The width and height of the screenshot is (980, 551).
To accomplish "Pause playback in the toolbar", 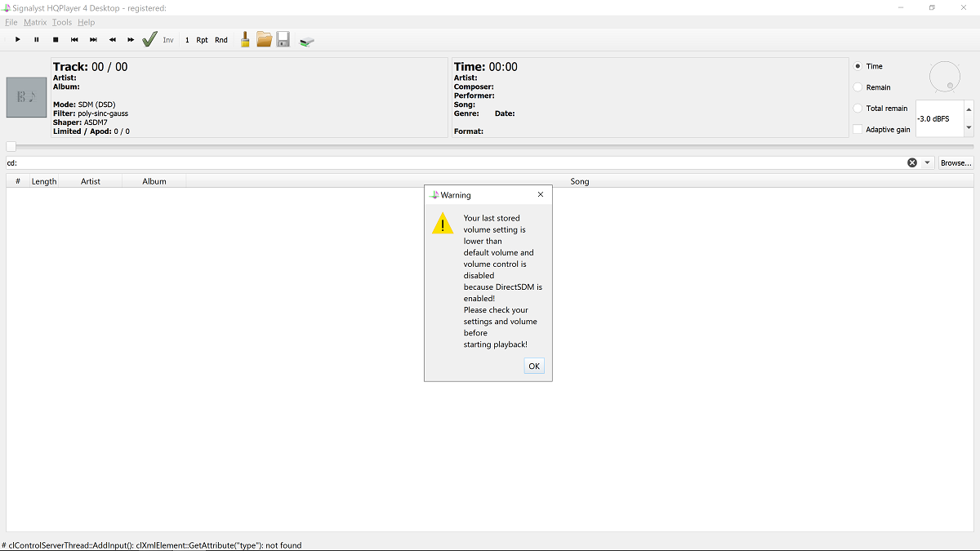I will click(37, 39).
